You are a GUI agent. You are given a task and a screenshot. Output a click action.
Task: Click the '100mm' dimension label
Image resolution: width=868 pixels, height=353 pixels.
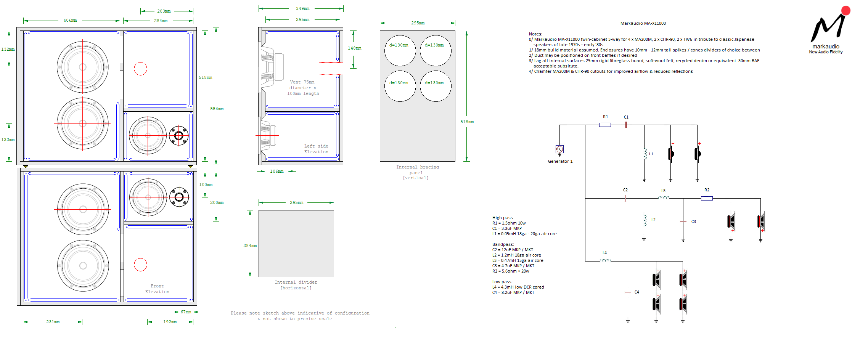[x=206, y=185]
